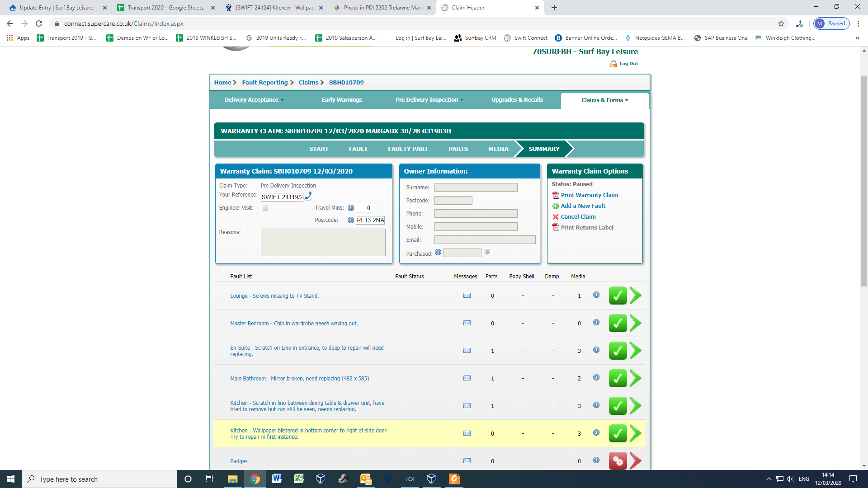868x488 pixels.
Task: Click Add a New Fault link
Action: click(x=583, y=206)
